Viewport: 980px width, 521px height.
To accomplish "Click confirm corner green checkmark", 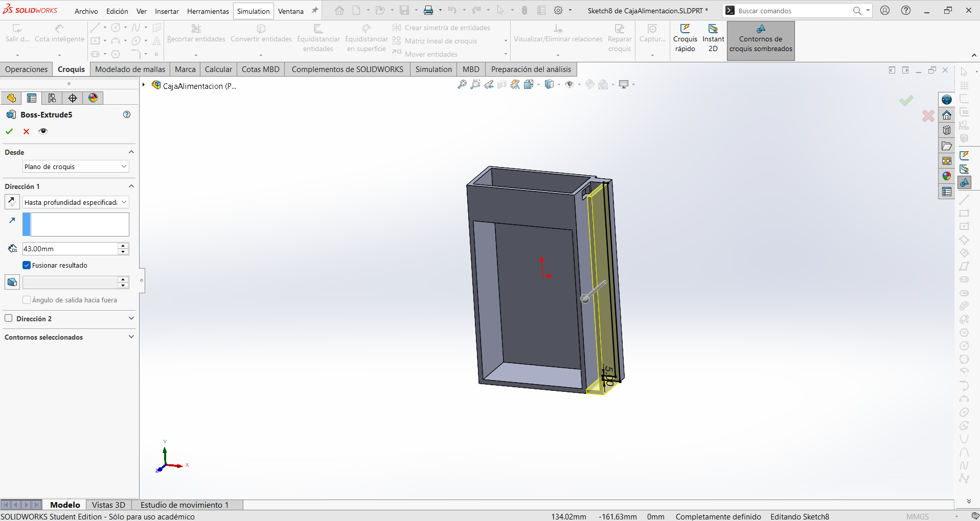I will click(x=906, y=101).
